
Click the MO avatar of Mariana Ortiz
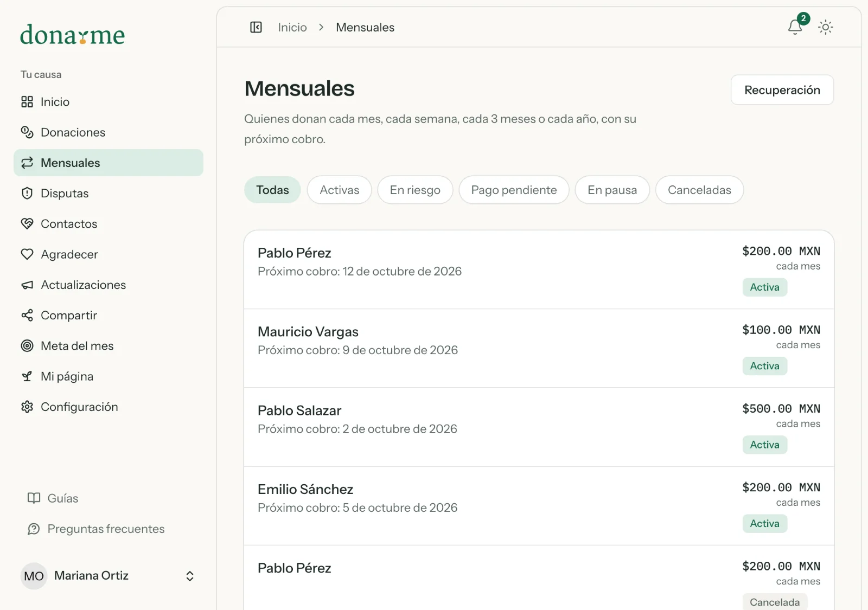pos(34,576)
